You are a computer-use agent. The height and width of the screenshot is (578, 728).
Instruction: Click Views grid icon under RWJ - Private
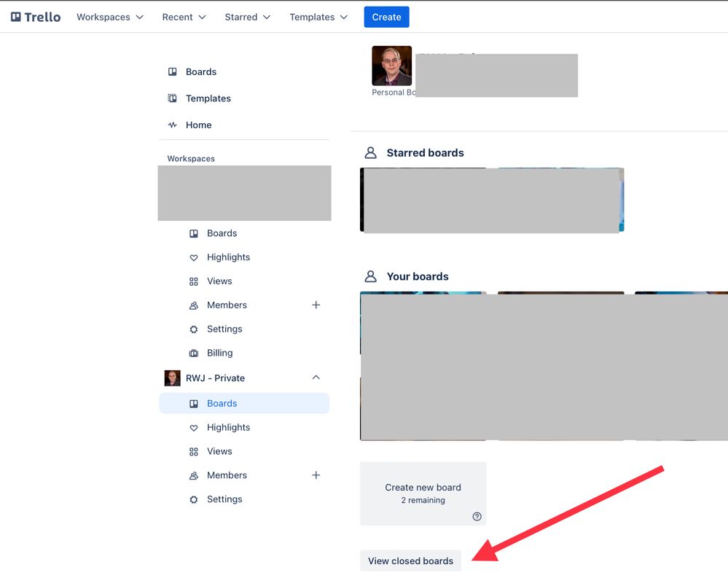tap(194, 452)
